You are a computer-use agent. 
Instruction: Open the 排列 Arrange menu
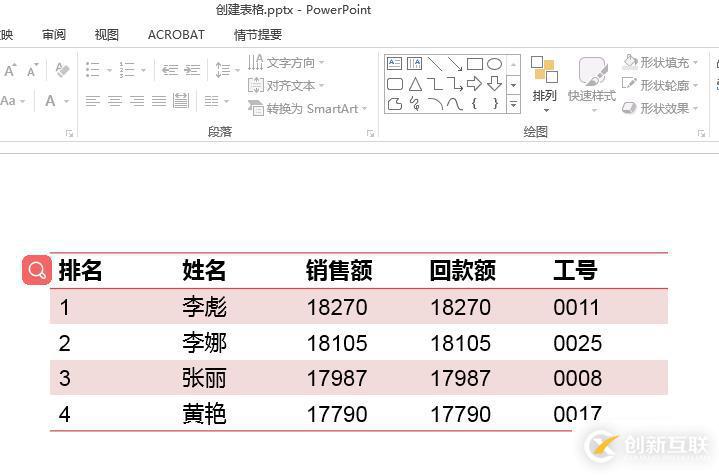(544, 84)
